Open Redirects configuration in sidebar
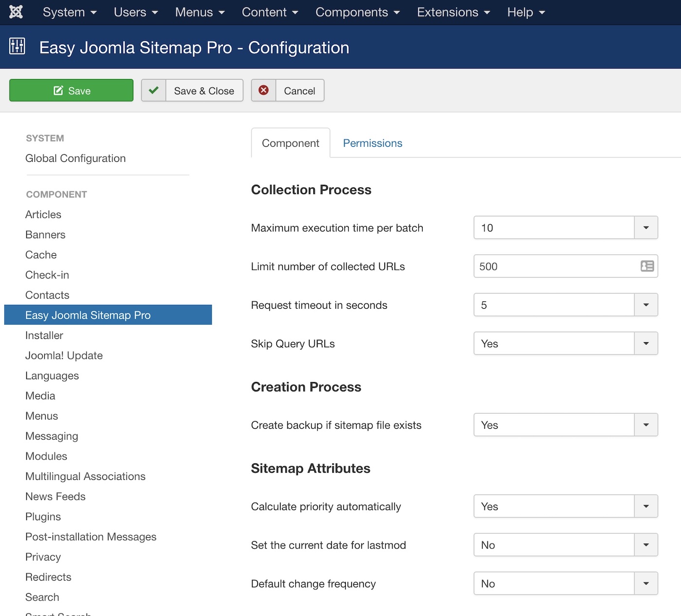Viewport: 681px width, 616px height. tap(48, 577)
